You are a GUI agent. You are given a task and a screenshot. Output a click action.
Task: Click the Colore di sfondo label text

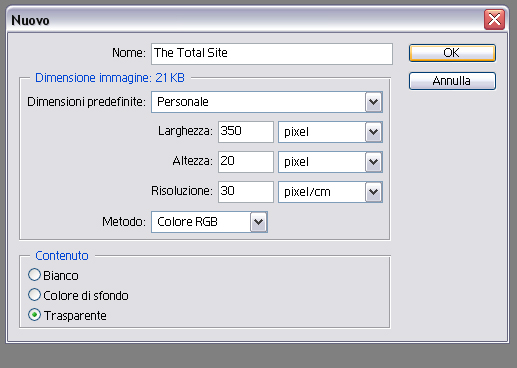coord(86,296)
